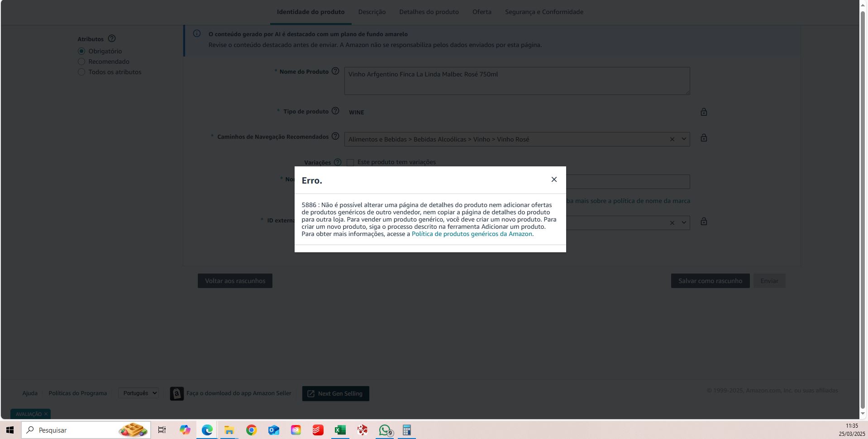Open Política de produtos genéricos da Amazon link

click(472, 234)
